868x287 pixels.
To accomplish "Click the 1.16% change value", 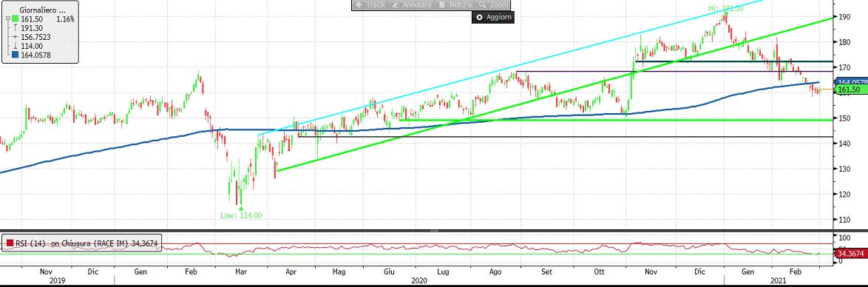I will point(65,18).
